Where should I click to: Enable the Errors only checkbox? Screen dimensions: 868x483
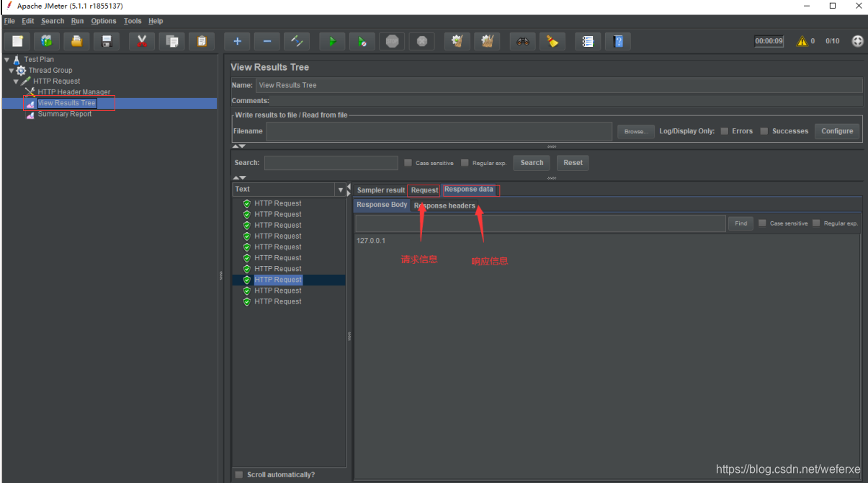724,131
